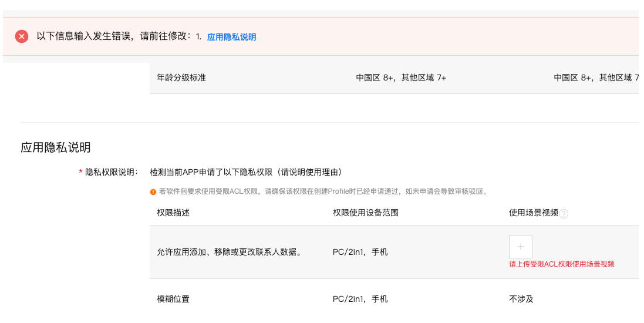This screenshot has height=323, width=644.
Task: Click the 权限使用设备范围 column header
Action: [x=366, y=213]
